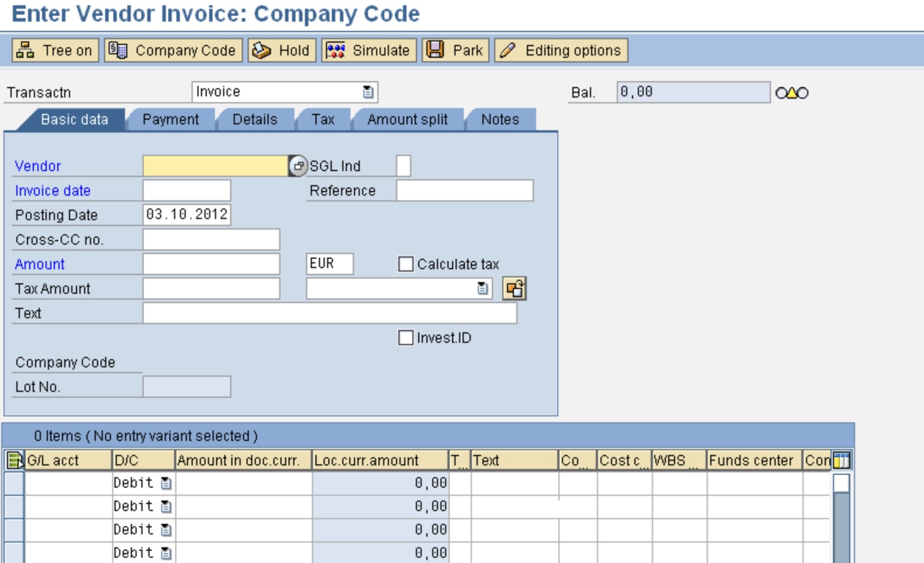The width and height of the screenshot is (924, 563).
Task: Click the Funds center column header
Action: point(755,460)
